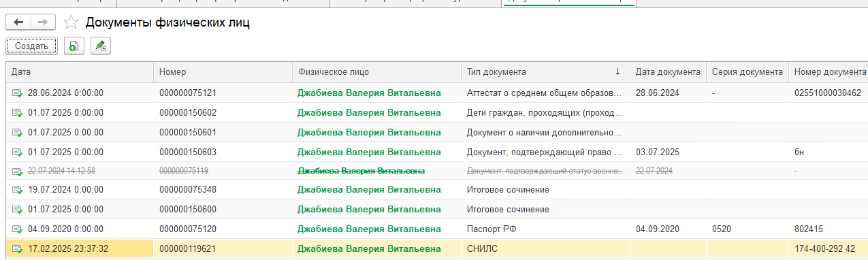868x260 pixels.
Task: Select date 19.07.2024 0:00:00 cell
Action: (65, 190)
